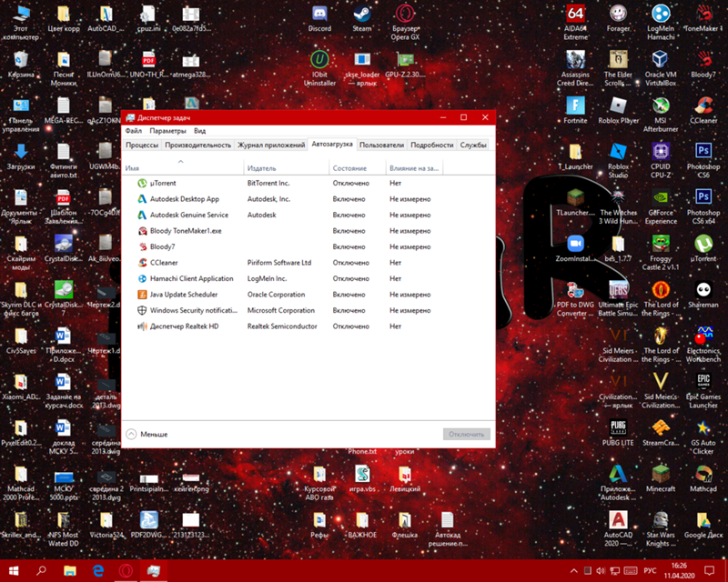Show hidden tray icons chevron
The image size is (728, 582).
click(x=574, y=571)
